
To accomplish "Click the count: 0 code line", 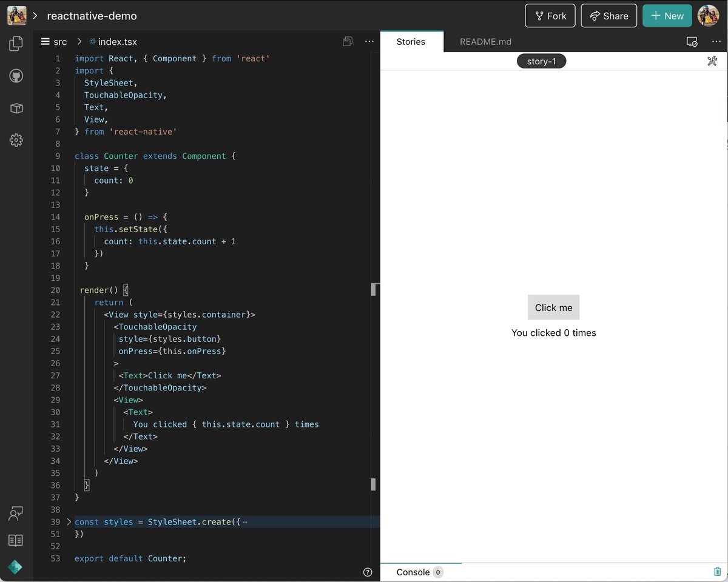I will click(x=113, y=180).
